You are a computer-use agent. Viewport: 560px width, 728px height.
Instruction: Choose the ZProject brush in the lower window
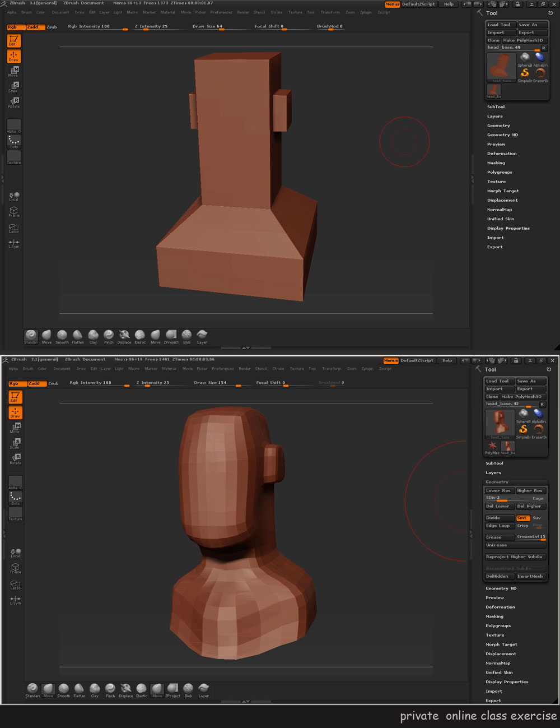[x=172, y=689]
